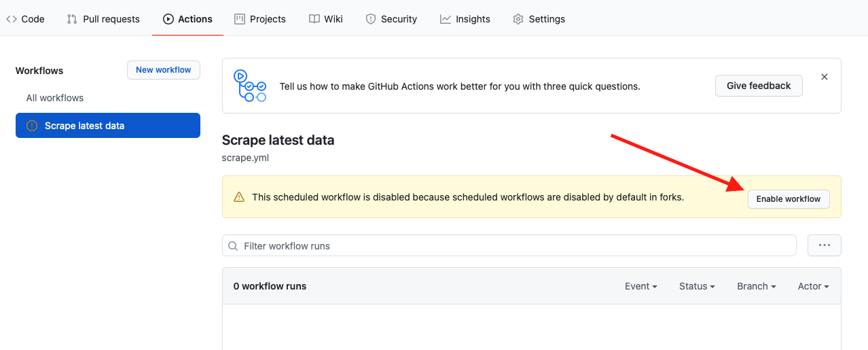The image size is (868, 350).
Task: Click the Scrape latest data heading
Action: click(x=278, y=141)
